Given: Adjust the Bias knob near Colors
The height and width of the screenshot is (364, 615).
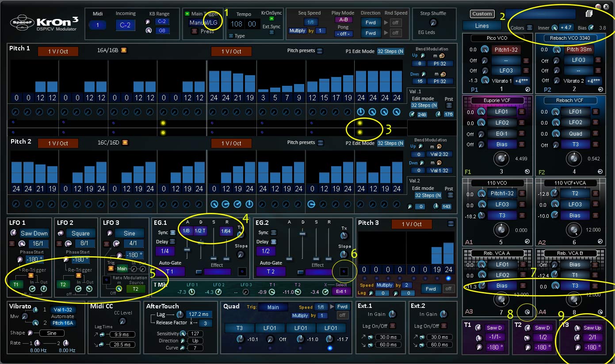Looking at the screenshot, I should coord(591,28).
